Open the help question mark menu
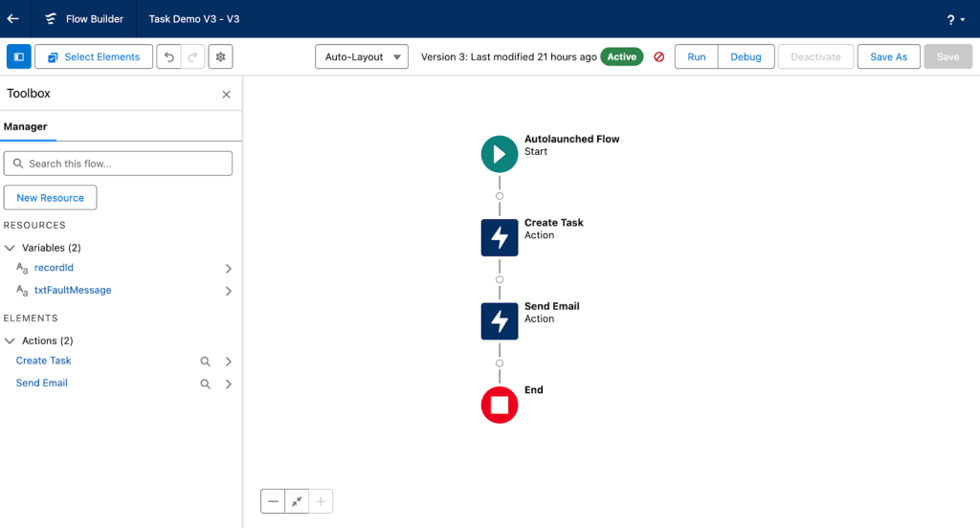Screen dimensions: 980x528 point(956,19)
